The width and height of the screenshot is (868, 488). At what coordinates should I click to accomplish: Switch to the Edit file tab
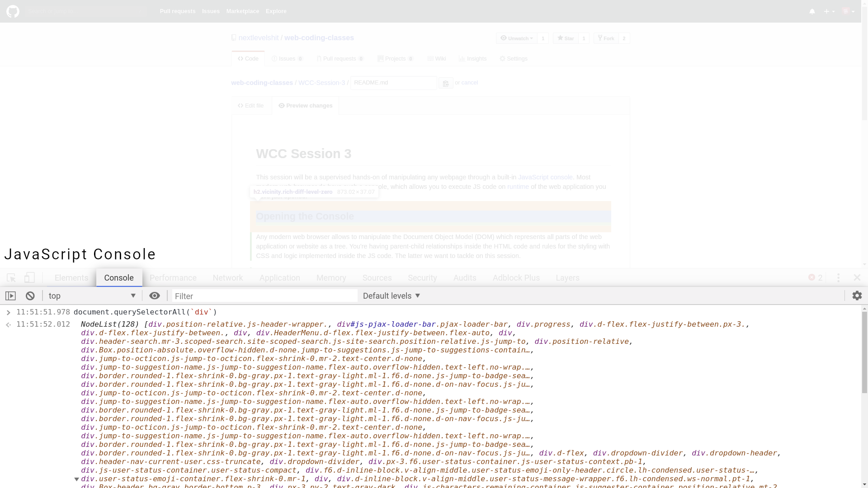point(251,106)
